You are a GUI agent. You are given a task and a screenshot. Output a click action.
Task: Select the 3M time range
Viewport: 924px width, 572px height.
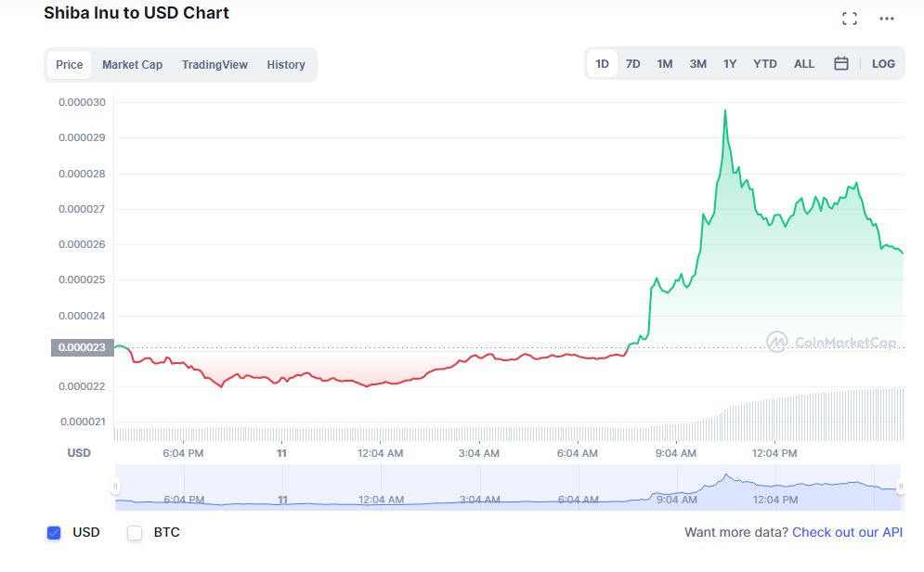point(697,64)
